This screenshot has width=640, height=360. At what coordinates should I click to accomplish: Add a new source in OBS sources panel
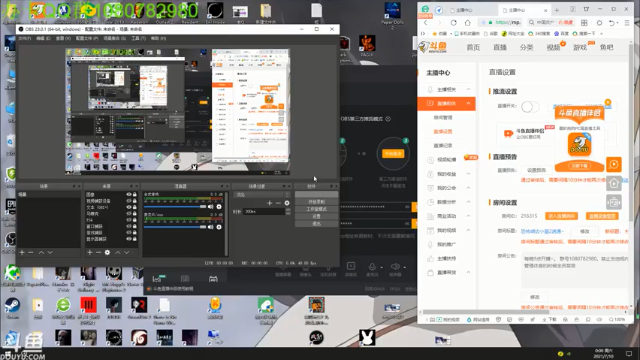[x=90, y=253]
